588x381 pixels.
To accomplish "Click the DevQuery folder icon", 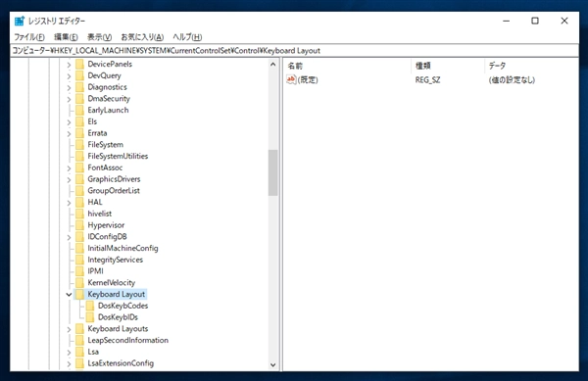I will coord(79,75).
